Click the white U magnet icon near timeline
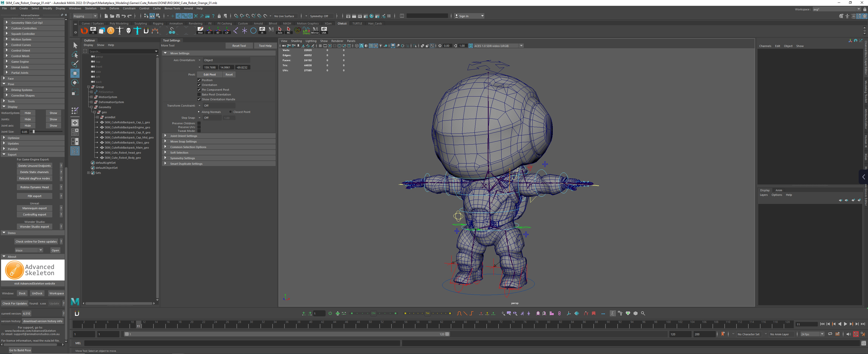 77,314
